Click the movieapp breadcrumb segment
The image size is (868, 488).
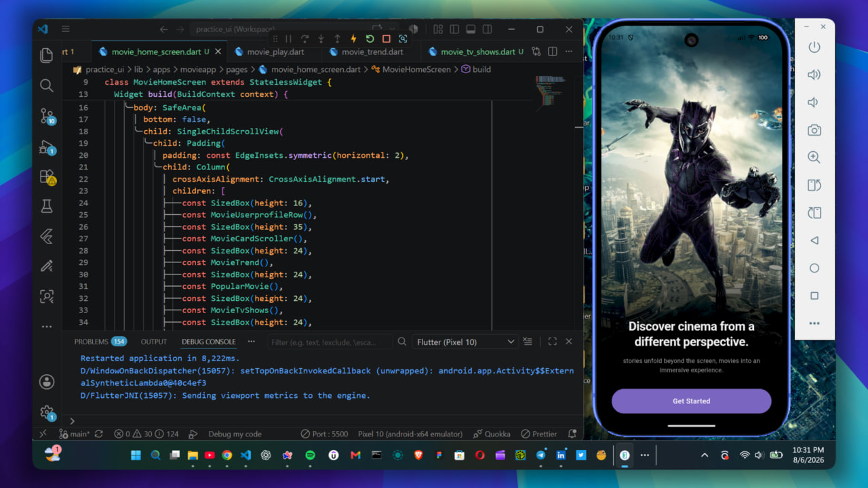(198, 69)
